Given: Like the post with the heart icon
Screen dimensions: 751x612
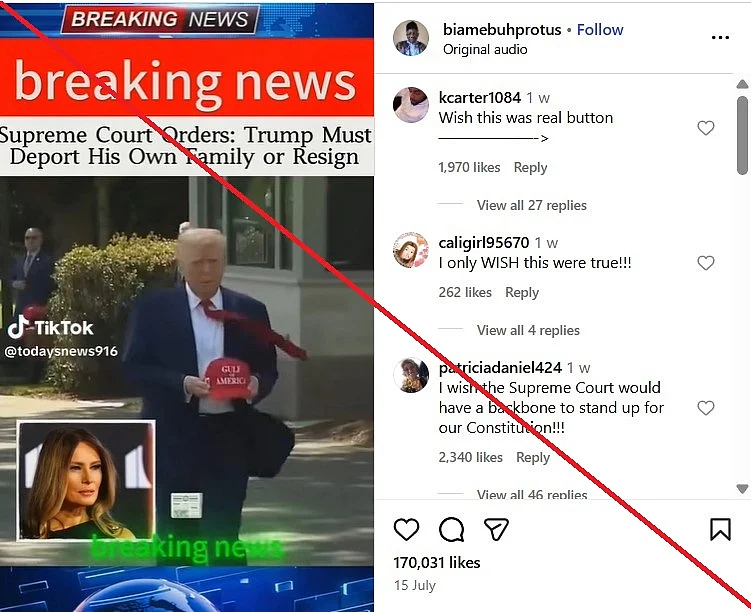Looking at the screenshot, I should pos(406,529).
